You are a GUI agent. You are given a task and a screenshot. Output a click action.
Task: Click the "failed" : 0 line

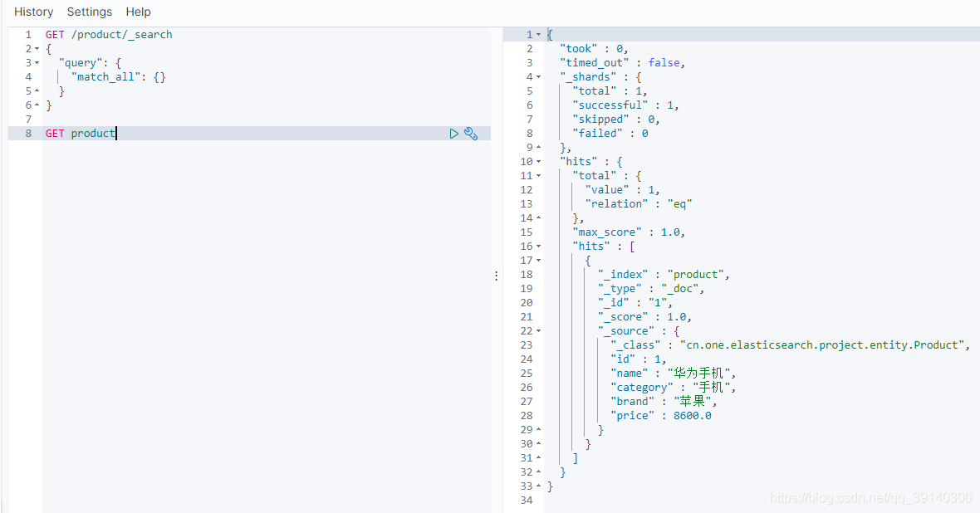[x=610, y=134]
